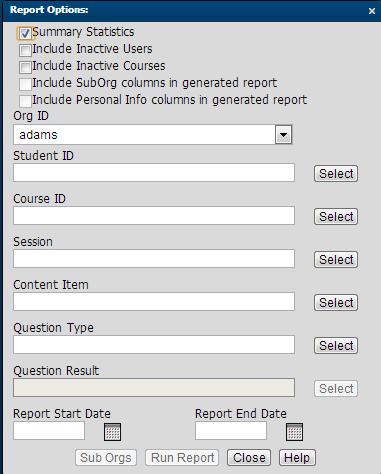Click Select button next to Student ID

(336, 173)
